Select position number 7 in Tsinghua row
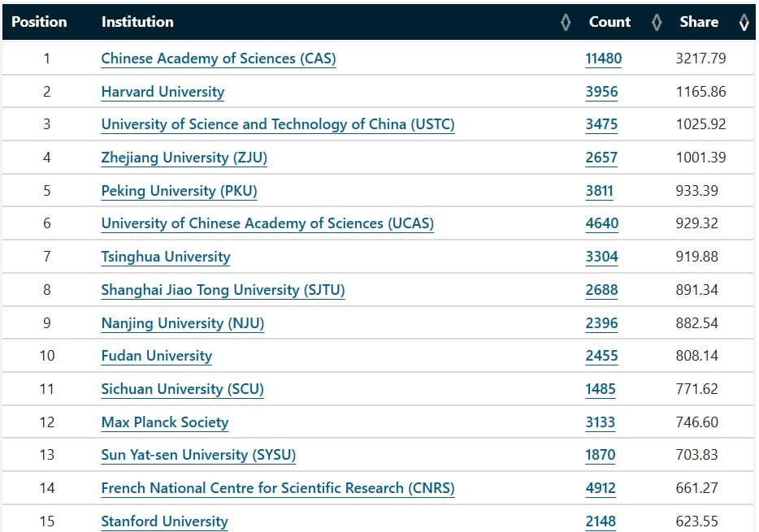The height and width of the screenshot is (532, 759). [47, 257]
